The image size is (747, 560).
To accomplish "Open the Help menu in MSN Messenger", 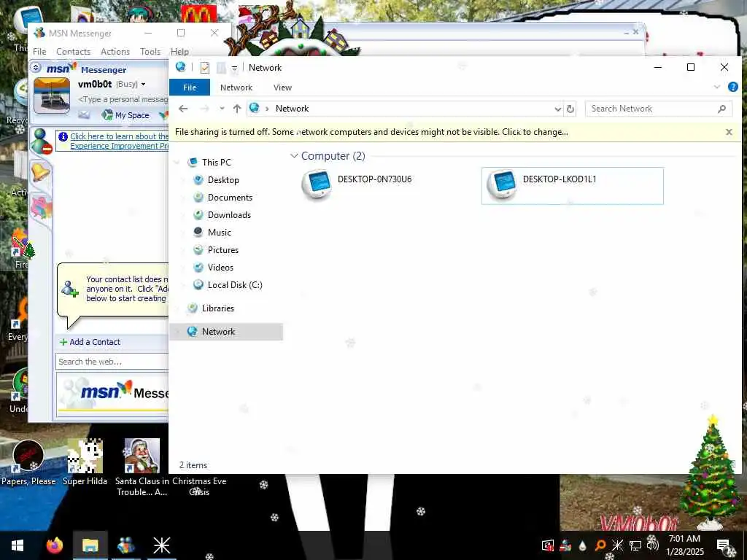I will [179, 52].
